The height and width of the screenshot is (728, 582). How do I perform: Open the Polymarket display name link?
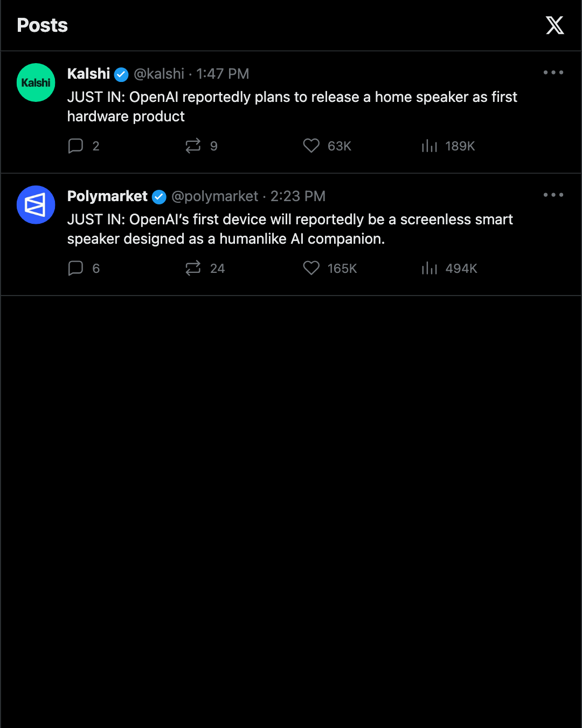click(107, 196)
